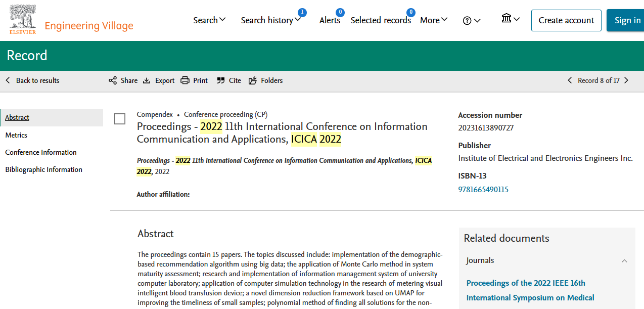644x309 pixels.
Task: Click the Author affiliation label
Action: (163, 194)
